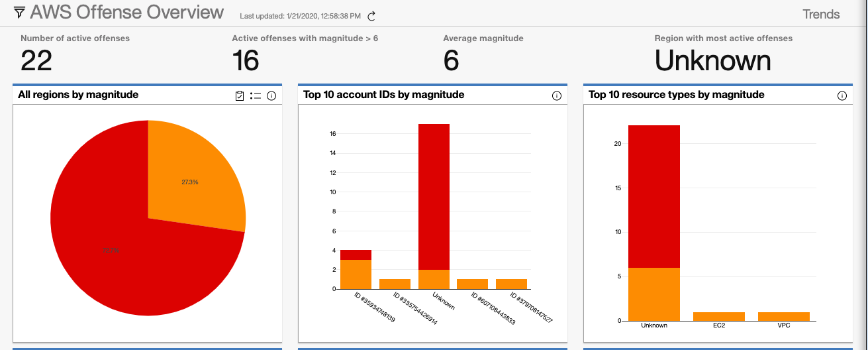Click the region value Unknown

tap(713, 61)
